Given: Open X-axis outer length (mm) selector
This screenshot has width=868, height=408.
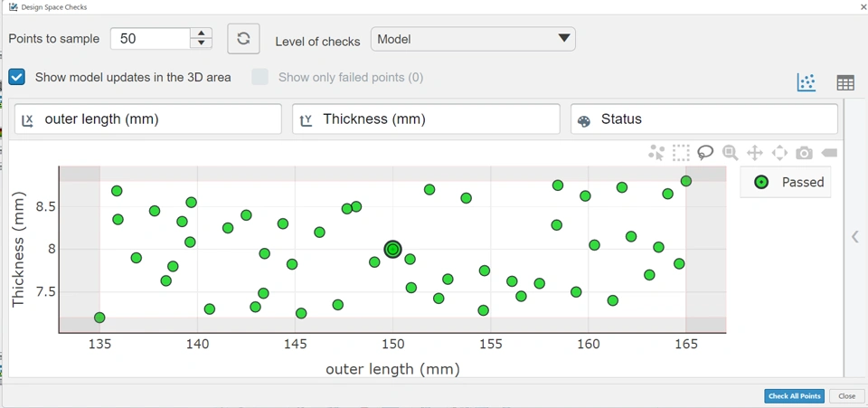Looking at the screenshot, I should point(148,119).
